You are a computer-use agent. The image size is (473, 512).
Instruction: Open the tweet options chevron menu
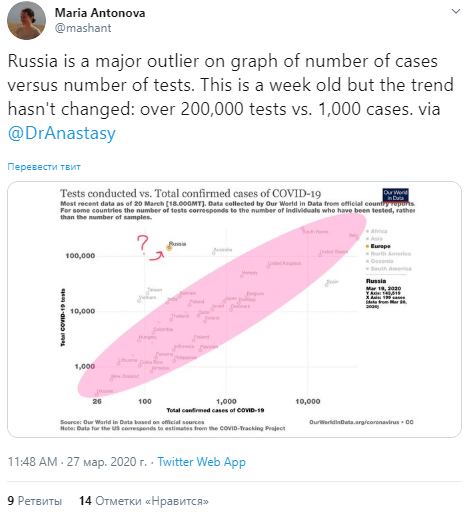click(x=456, y=11)
